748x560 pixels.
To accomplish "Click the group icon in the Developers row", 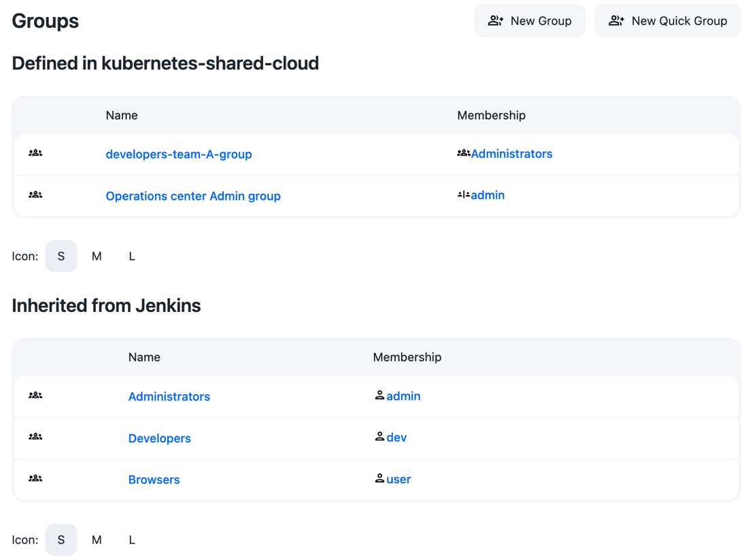I will [x=35, y=436].
